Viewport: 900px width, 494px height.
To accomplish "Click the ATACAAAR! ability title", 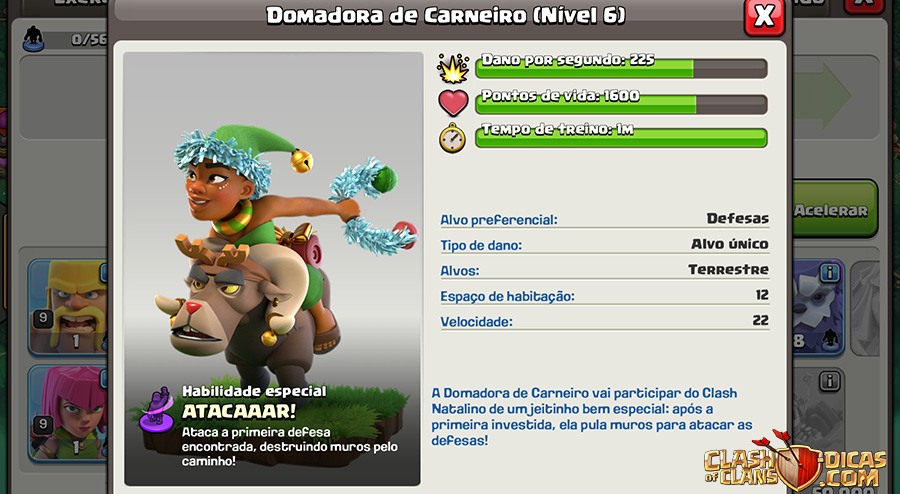I will (x=239, y=411).
